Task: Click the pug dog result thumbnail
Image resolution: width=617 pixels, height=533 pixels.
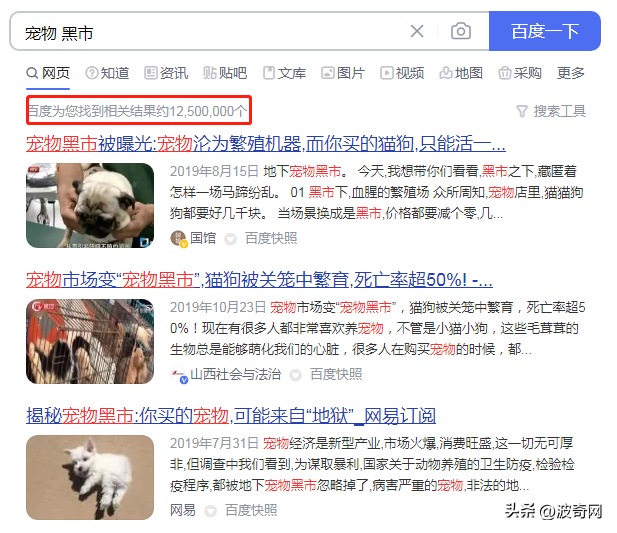Action: [90, 205]
